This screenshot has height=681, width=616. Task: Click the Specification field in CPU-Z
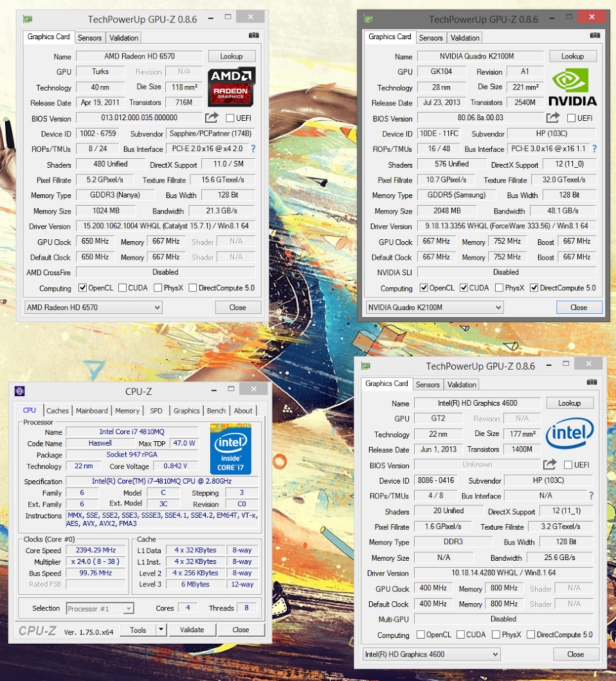point(161,481)
